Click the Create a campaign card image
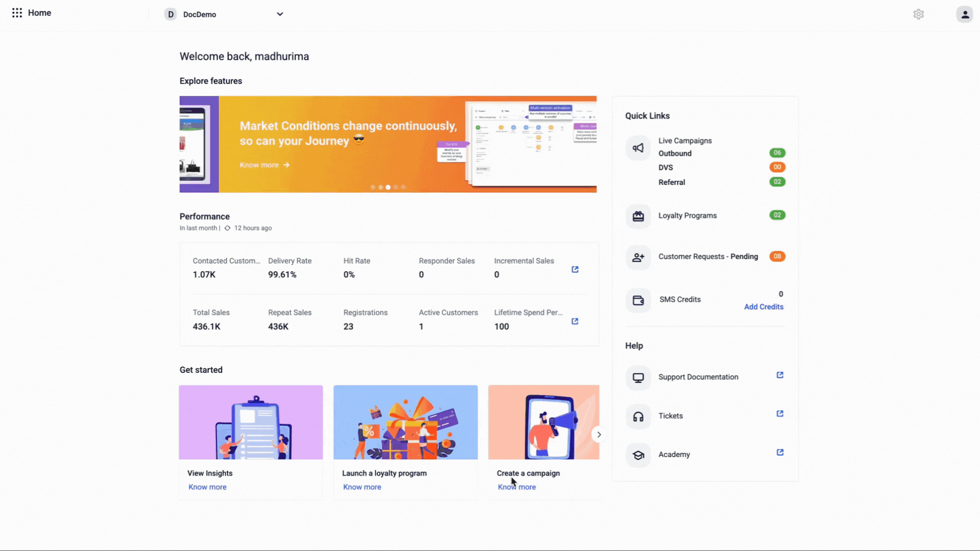The image size is (980, 551). point(544,422)
